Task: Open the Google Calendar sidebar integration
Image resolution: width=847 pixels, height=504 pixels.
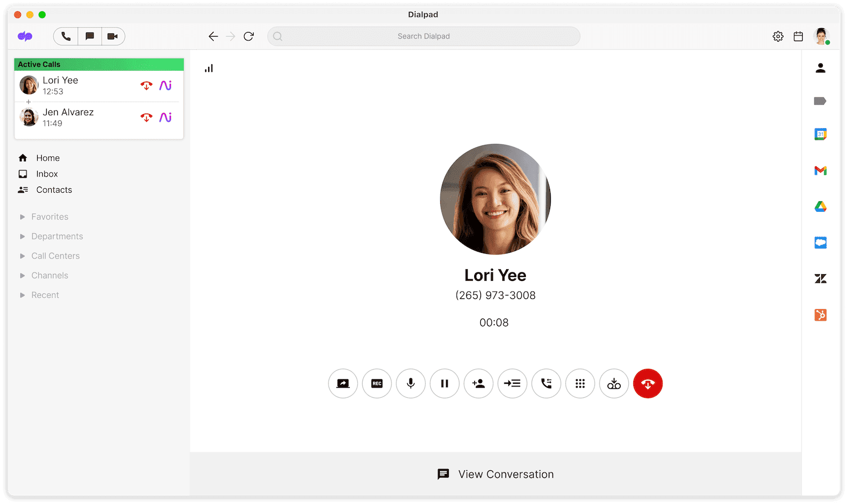Action: 821,134
